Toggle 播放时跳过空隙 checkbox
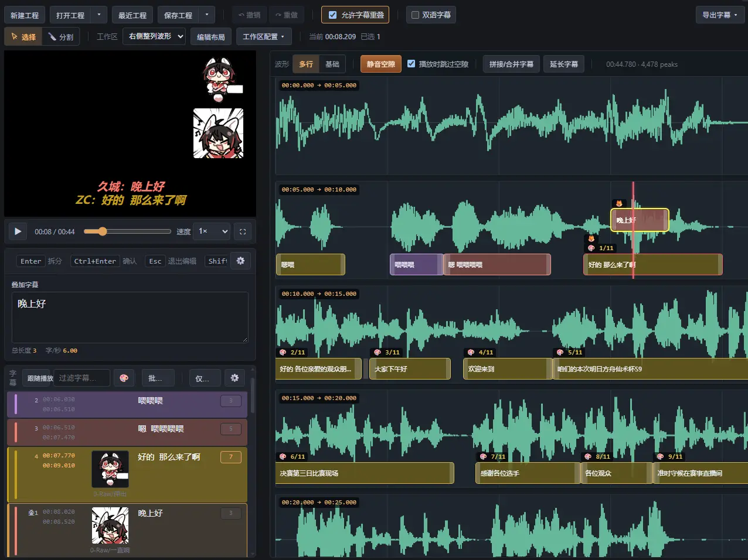Screen dimensions: 748x560 click(x=411, y=64)
